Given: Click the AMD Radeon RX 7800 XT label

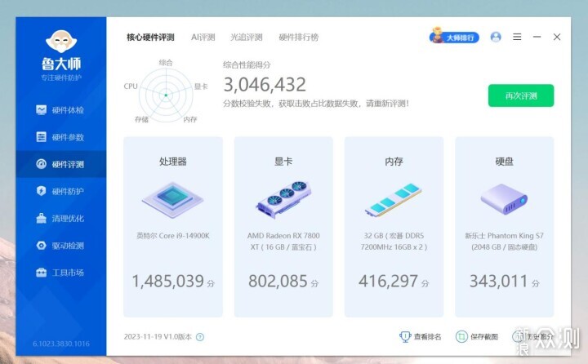Looking at the screenshot, I should 283,242.
